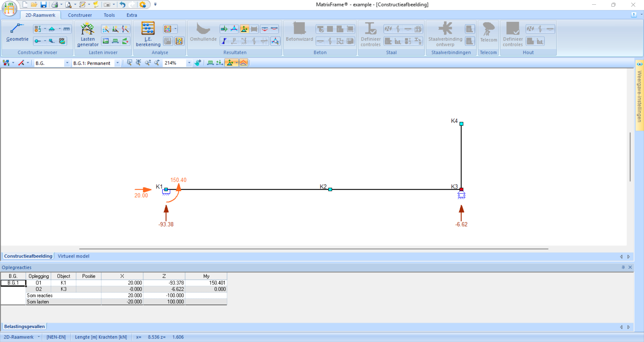Toggle the highlighted support reactions button in ribbon

coord(244,29)
